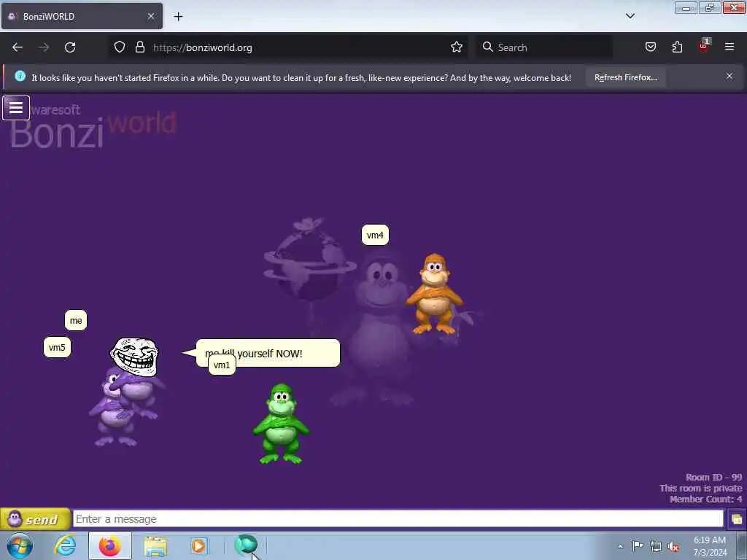Click the Room ID - 99 text
The width and height of the screenshot is (747, 560).
pyautogui.click(x=713, y=477)
